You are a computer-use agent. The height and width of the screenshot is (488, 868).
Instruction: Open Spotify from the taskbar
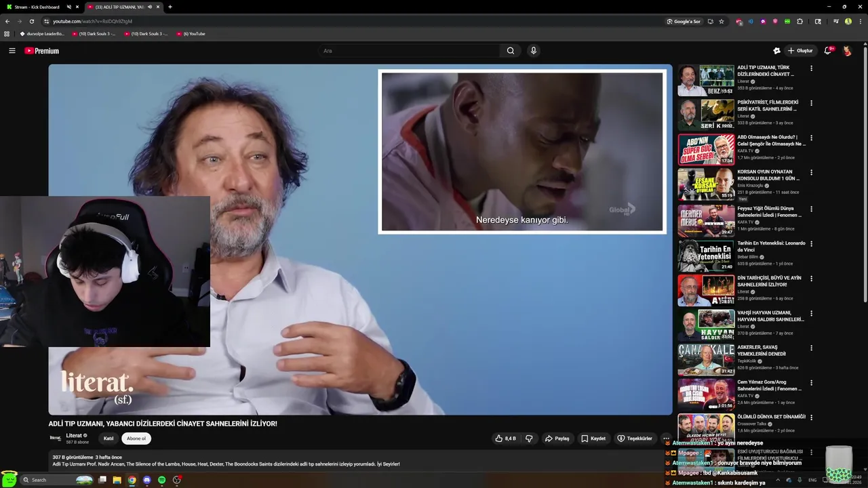pos(161,480)
